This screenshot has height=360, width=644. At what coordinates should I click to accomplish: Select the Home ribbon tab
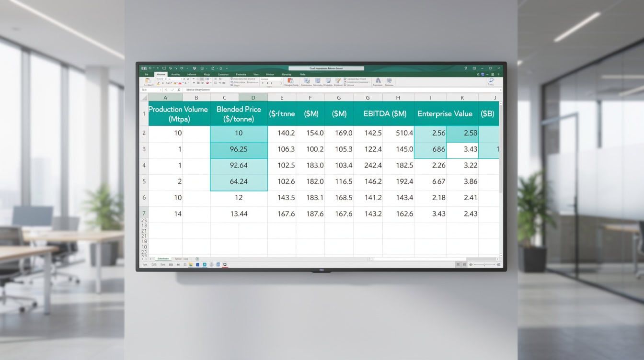[161, 75]
